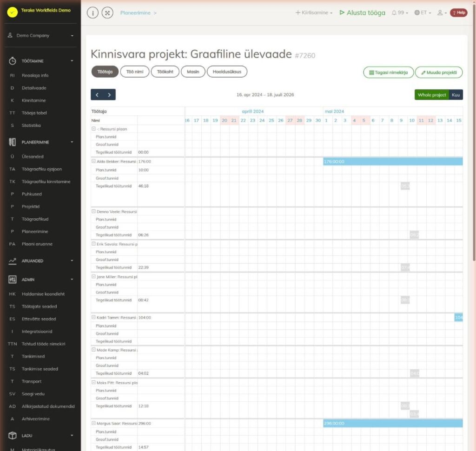The image size is (476, 451).
Task: Switch the range toggle to Kuu
Action: click(456, 95)
